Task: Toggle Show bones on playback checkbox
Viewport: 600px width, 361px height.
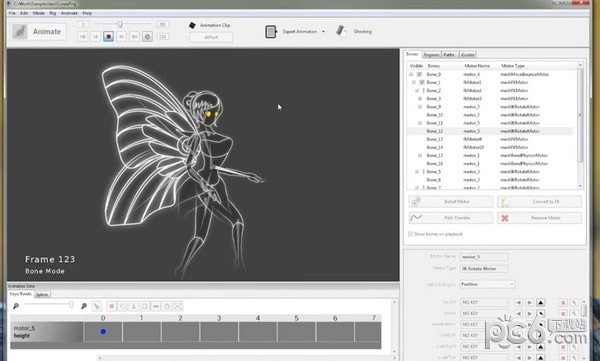Action: [411, 234]
